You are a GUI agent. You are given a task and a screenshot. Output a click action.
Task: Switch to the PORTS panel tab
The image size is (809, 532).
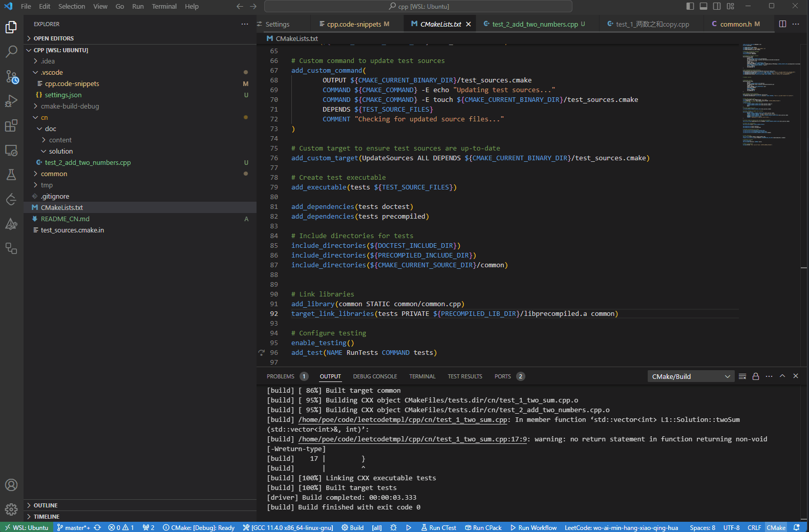coord(503,376)
